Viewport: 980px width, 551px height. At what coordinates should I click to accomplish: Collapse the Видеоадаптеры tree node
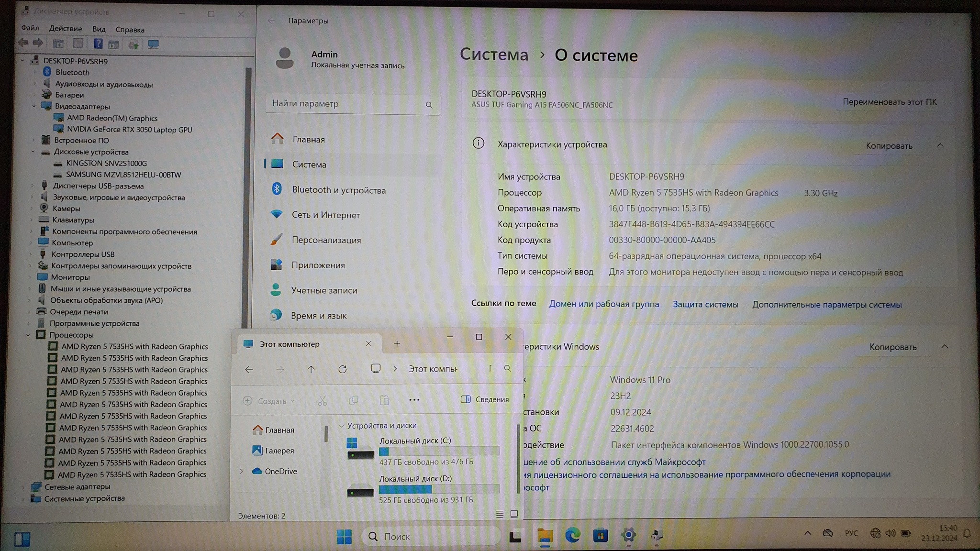(33, 106)
